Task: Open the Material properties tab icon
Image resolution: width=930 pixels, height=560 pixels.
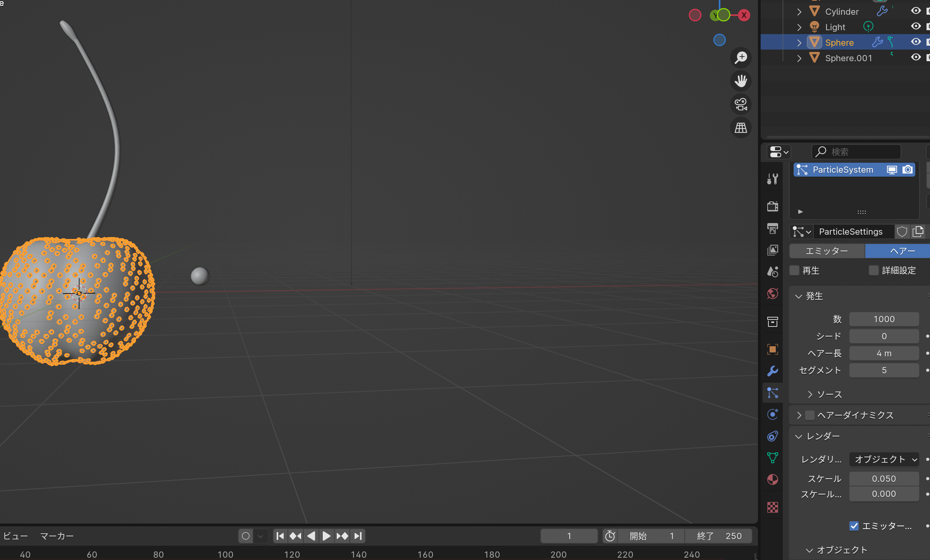Action: (773, 479)
